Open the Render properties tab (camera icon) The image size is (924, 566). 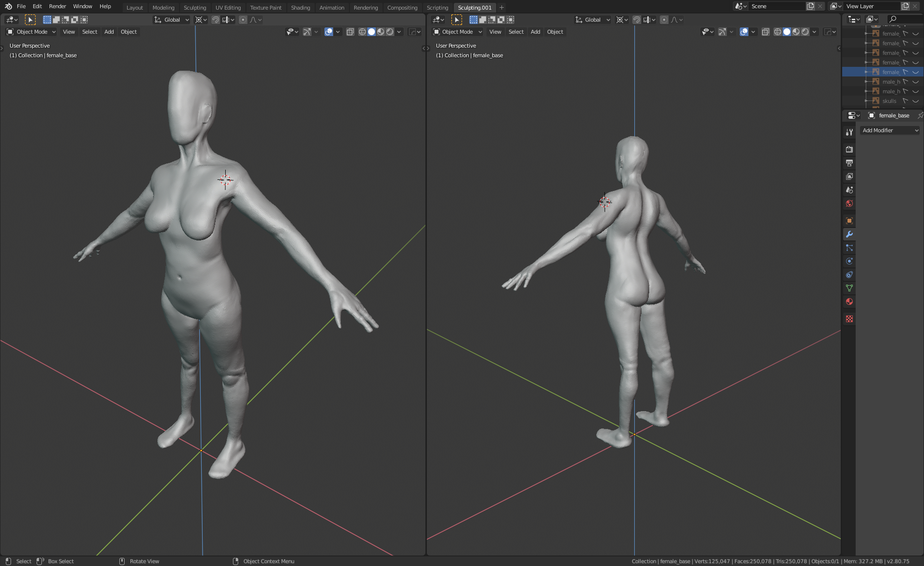[849, 150]
